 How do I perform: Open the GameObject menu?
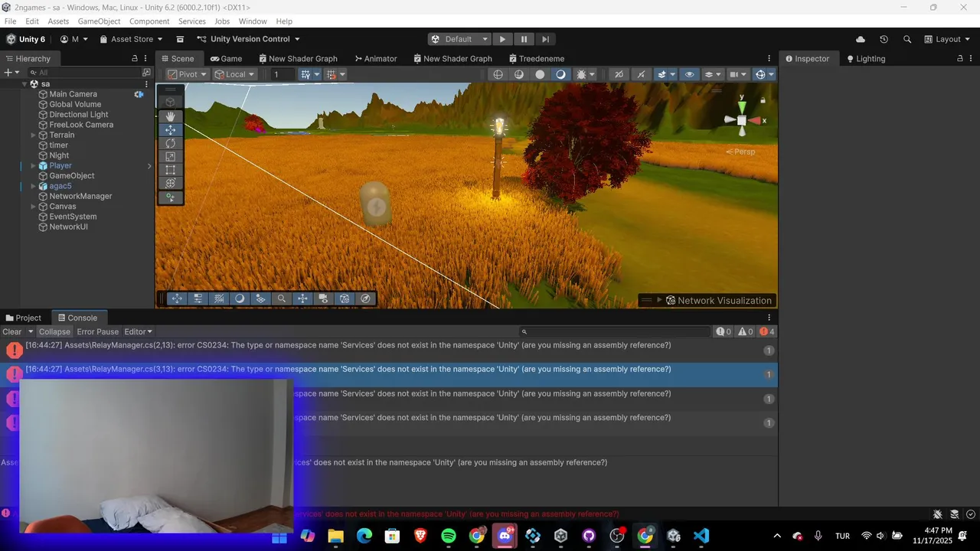pyautogui.click(x=98, y=21)
